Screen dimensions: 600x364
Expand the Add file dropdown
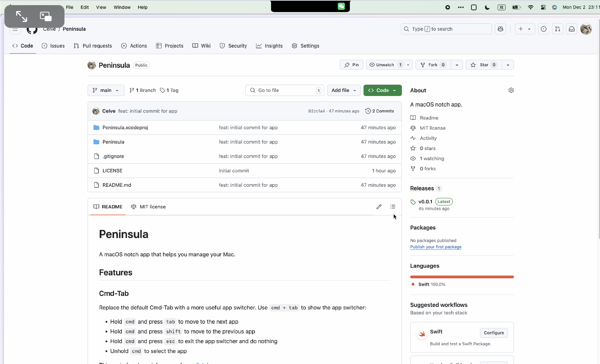point(344,90)
